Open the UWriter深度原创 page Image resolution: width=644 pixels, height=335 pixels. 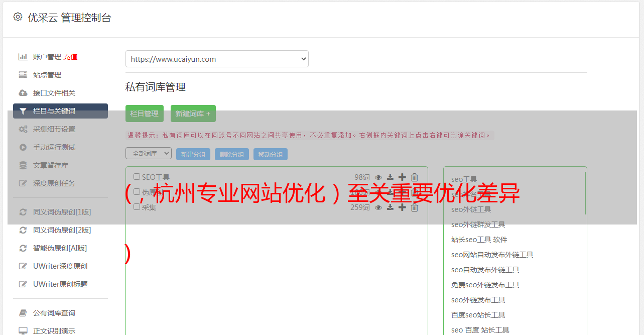(x=60, y=266)
